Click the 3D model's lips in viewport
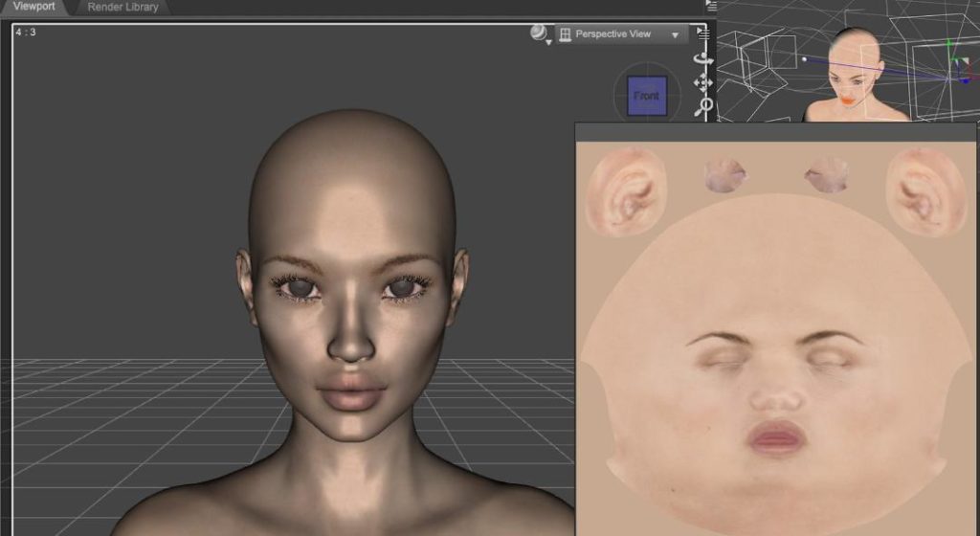Image resolution: width=980 pixels, height=536 pixels. pyautogui.click(x=351, y=392)
